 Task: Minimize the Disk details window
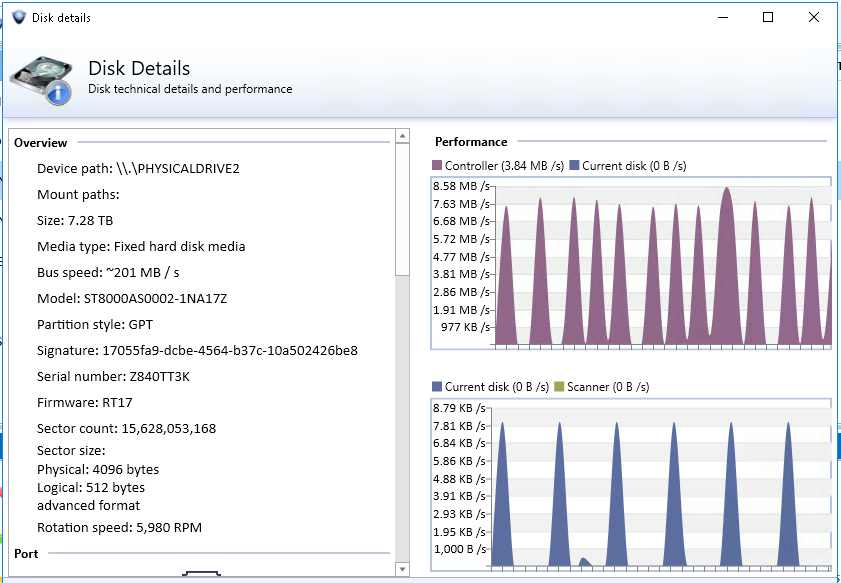(723, 17)
